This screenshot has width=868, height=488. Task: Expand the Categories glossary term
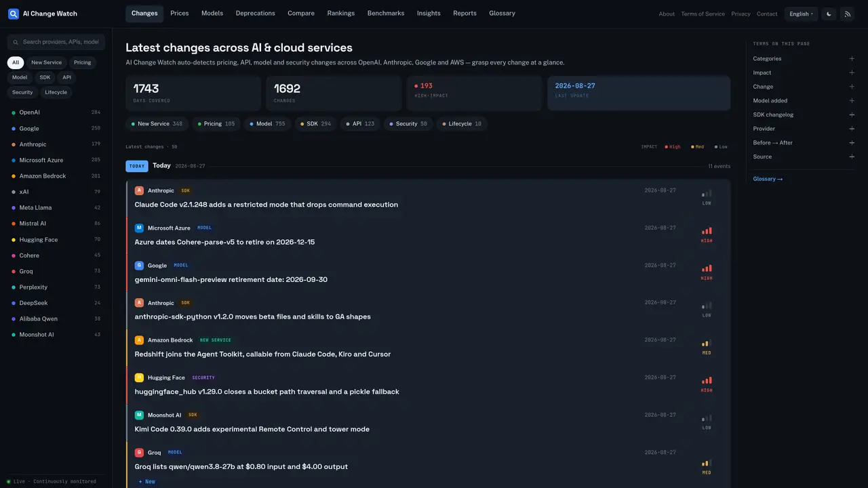coord(804,59)
